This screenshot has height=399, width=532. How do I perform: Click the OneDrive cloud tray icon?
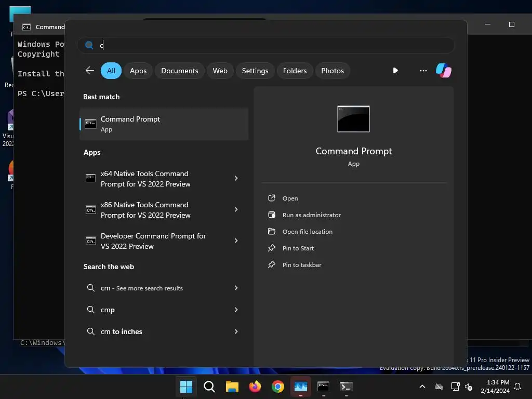click(439, 387)
